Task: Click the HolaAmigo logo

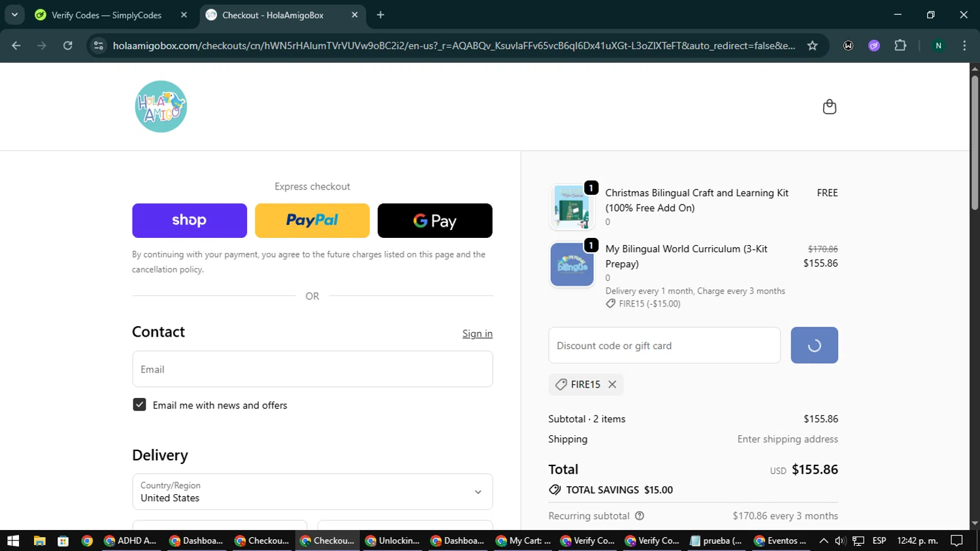Action: tap(161, 107)
